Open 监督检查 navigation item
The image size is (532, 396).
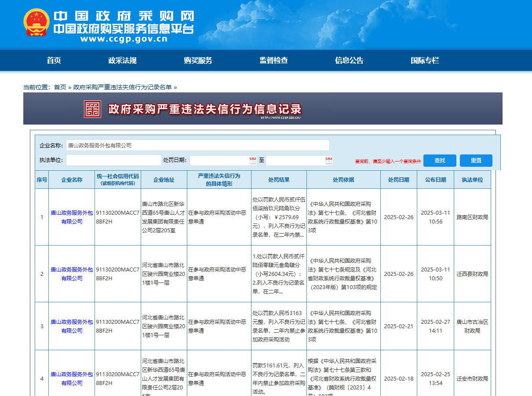coord(273,61)
